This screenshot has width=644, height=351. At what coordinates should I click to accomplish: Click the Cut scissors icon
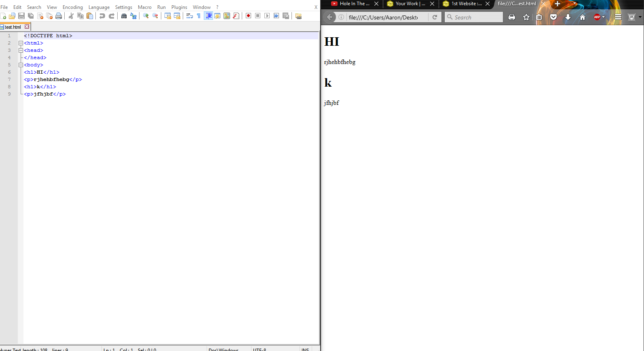(71, 16)
